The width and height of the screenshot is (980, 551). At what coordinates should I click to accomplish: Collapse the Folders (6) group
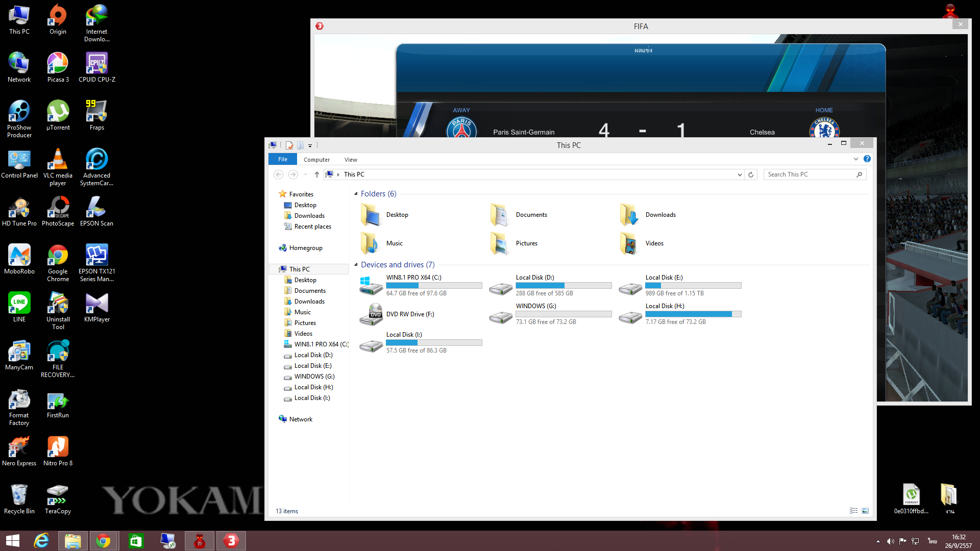[356, 194]
